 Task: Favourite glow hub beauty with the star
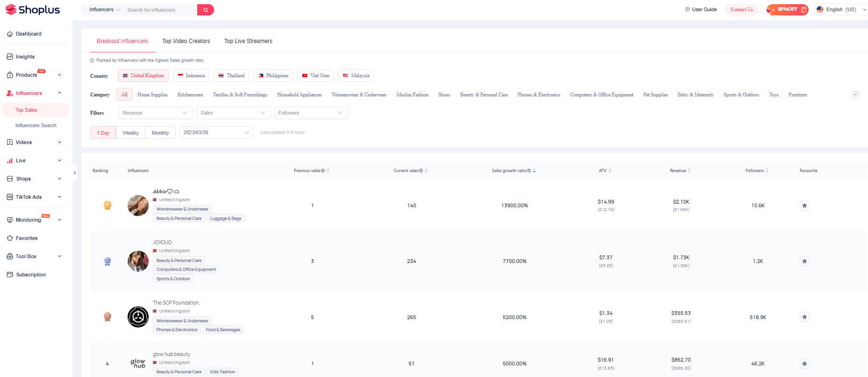(x=804, y=363)
